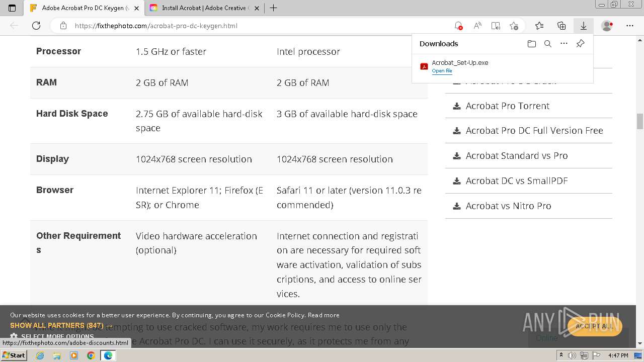Viewport: 644px width, 362px height.
Task: Close the Adobe Acrobat Pro DC Keygen tab
Action: 136,8
